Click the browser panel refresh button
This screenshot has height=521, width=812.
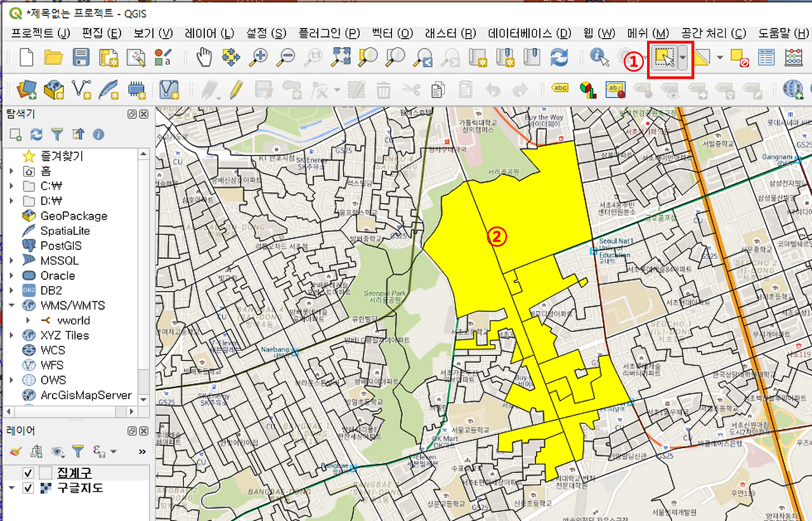(37, 134)
